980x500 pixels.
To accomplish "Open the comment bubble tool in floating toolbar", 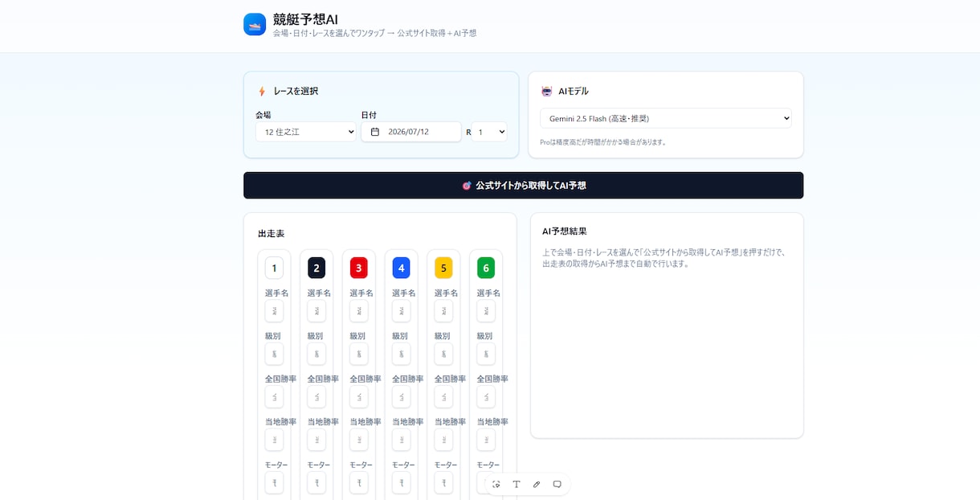I will (x=557, y=484).
